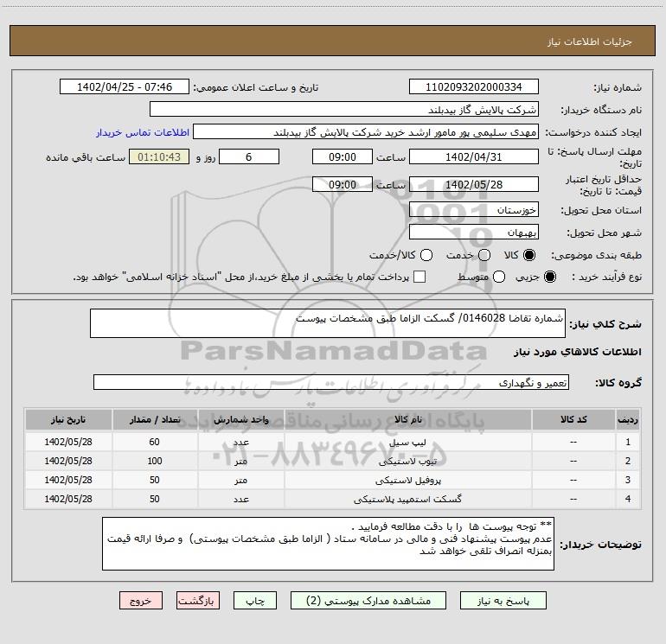The image size is (666, 644).
Task: Click the ردیف column header
Action: coord(628,419)
